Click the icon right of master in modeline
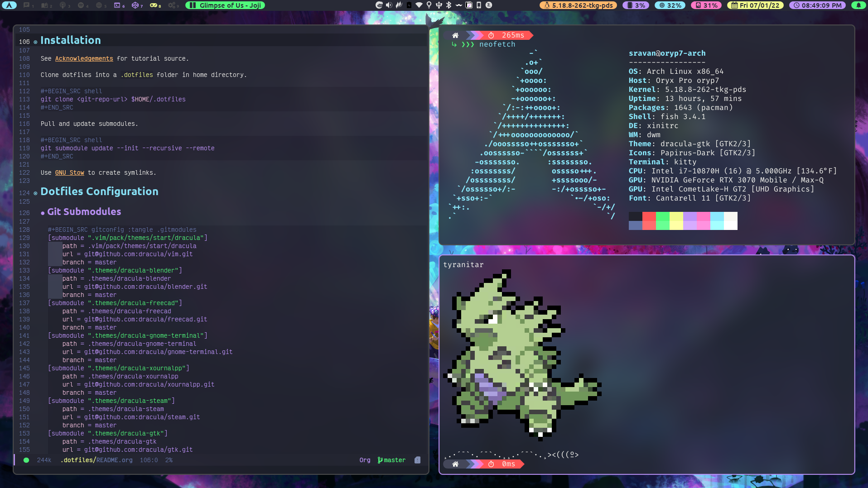The width and height of the screenshot is (868, 488). (417, 460)
